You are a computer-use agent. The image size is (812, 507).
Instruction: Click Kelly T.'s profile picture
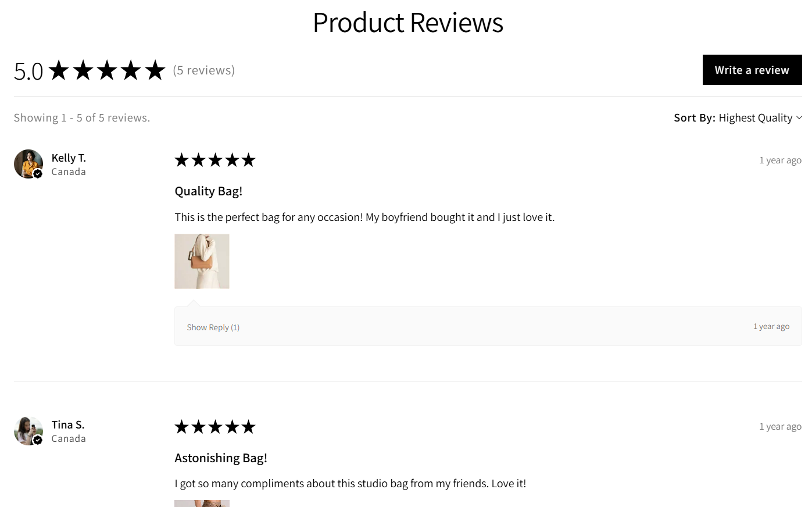click(x=28, y=164)
